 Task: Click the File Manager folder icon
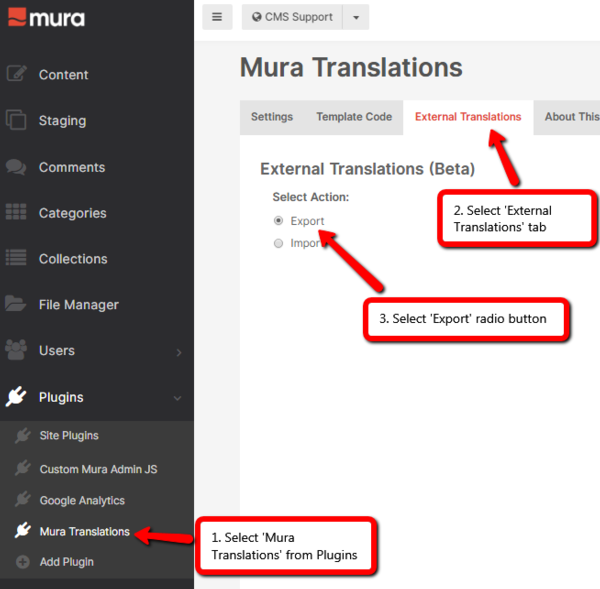(16, 303)
